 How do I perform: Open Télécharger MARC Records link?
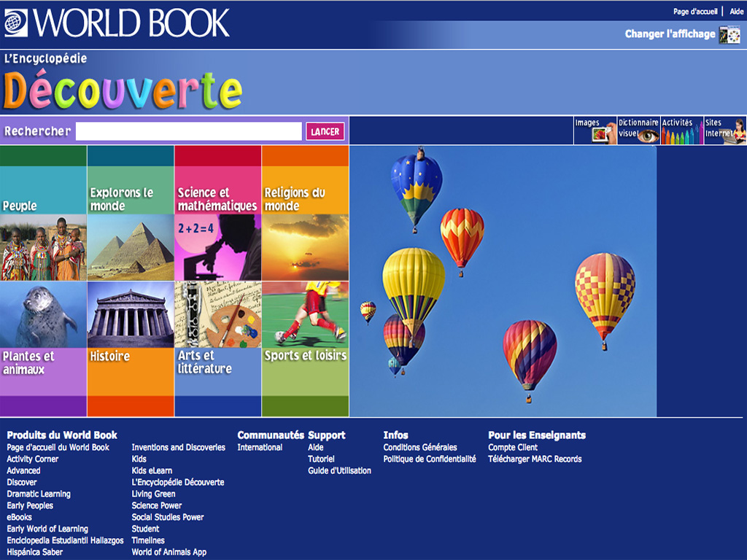pos(535,459)
